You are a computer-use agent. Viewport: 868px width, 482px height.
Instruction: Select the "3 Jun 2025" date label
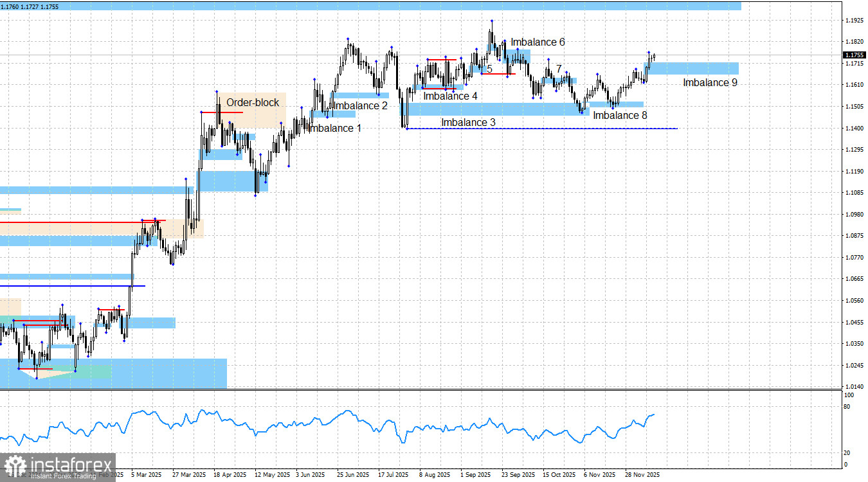[310, 475]
